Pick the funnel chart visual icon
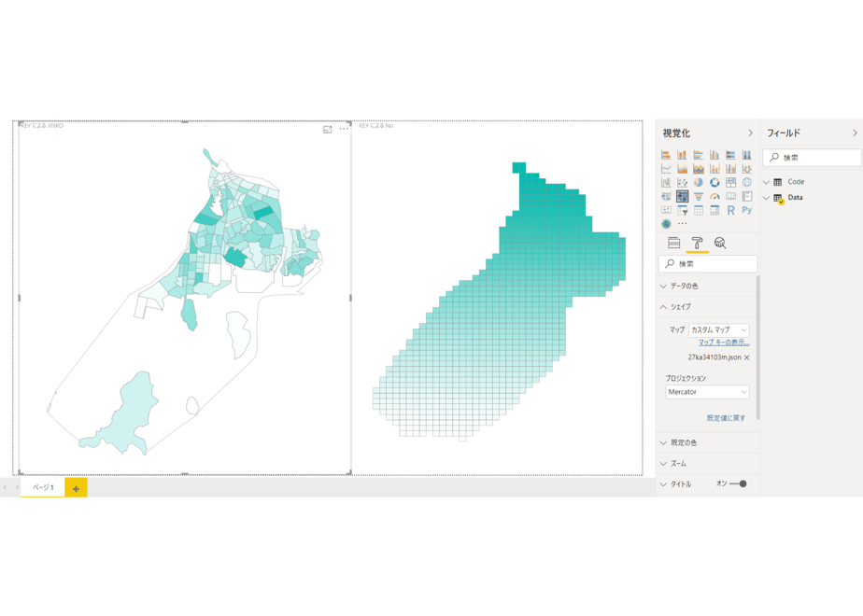 [x=699, y=196]
